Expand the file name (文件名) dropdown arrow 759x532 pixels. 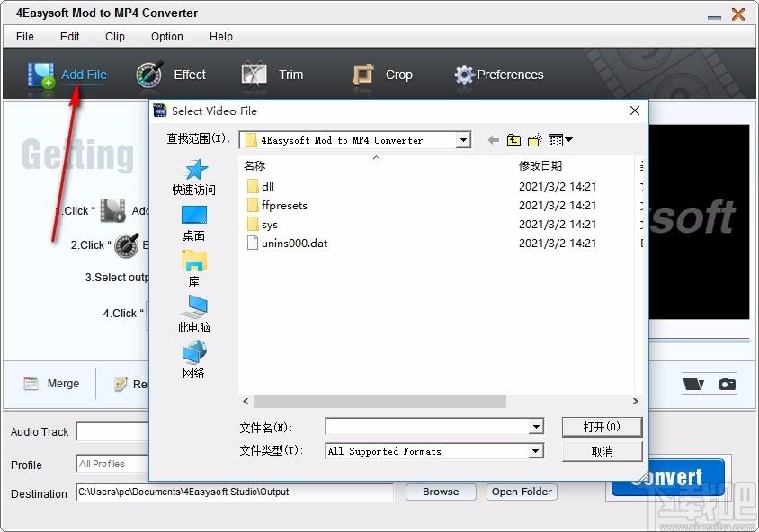536,427
